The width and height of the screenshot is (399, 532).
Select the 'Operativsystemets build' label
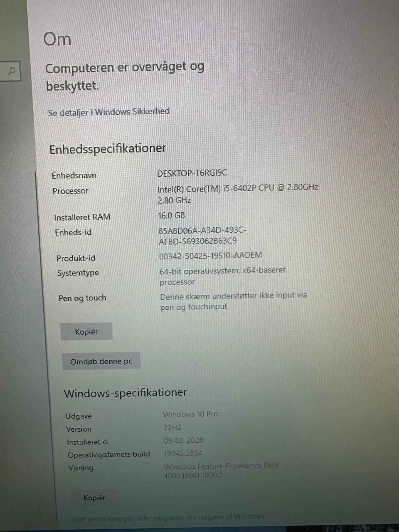coord(108,454)
